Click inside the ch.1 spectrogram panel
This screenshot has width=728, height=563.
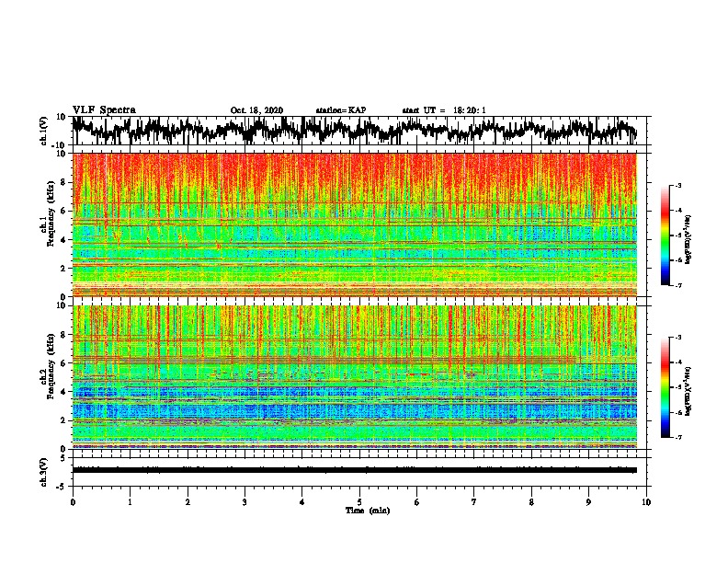(x=355, y=224)
